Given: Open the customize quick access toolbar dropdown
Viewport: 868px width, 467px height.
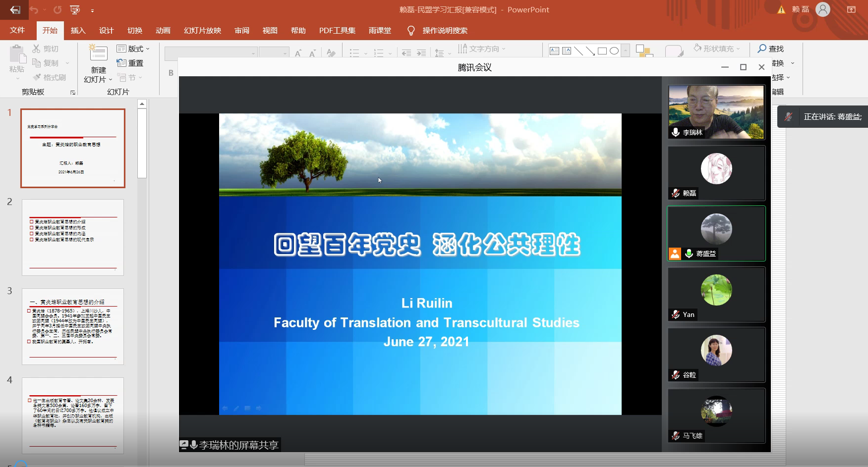Looking at the screenshot, I should [x=92, y=10].
